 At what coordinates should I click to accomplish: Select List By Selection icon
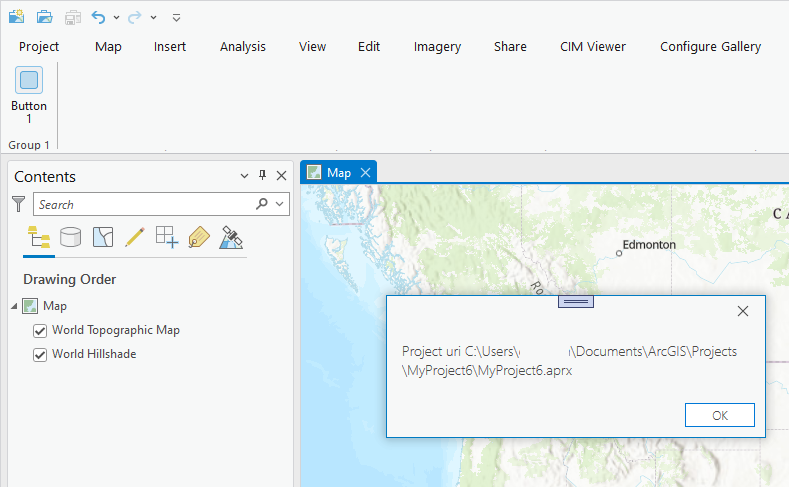(x=103, y=237)
